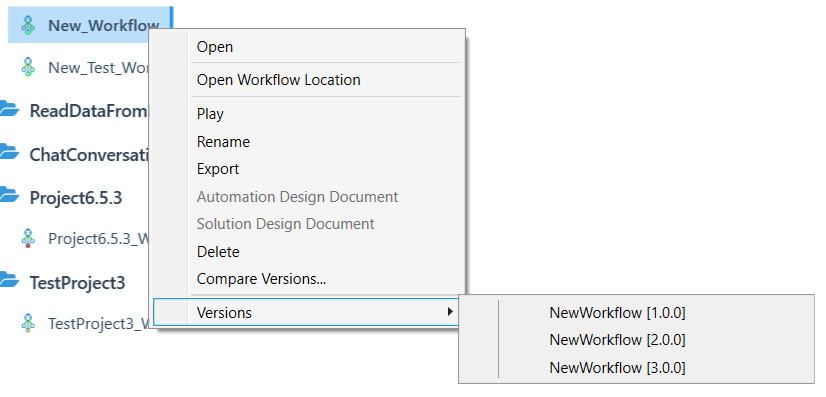The height and width of the screenshot is (397, 826).
Task: Click the Project6.5.3_W workflow icon
Action: click(28, 238)
